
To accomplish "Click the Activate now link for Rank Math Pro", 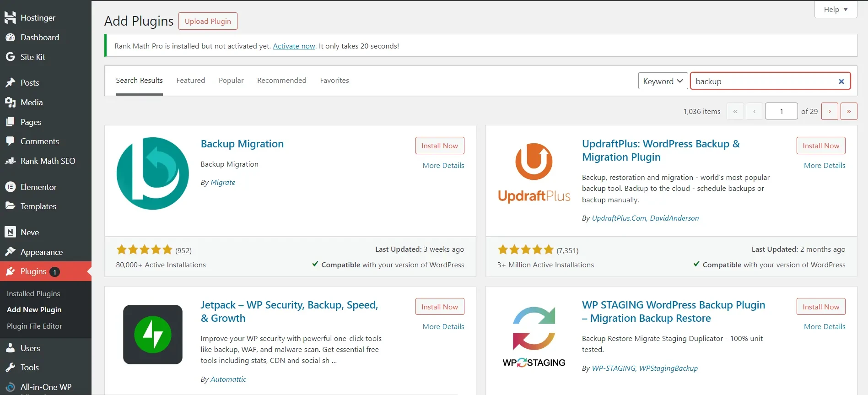I will pyautogui.click(x=294, y=46).
